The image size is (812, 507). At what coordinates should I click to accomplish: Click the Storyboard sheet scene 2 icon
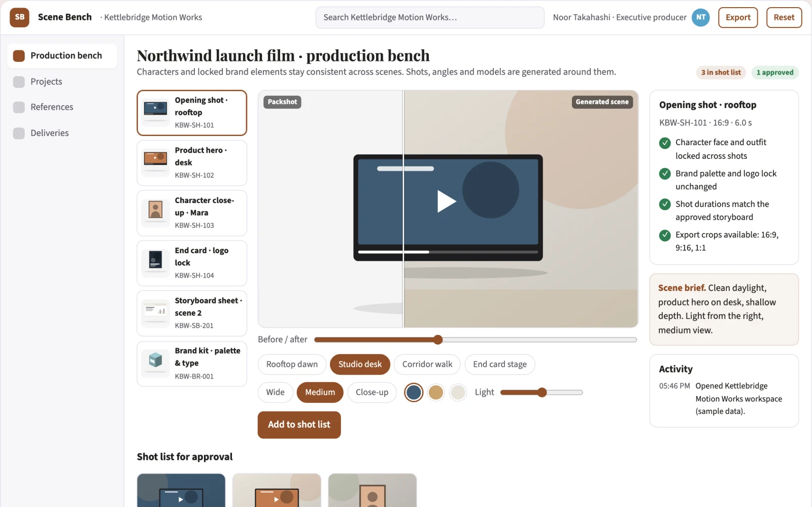[155, 313]
